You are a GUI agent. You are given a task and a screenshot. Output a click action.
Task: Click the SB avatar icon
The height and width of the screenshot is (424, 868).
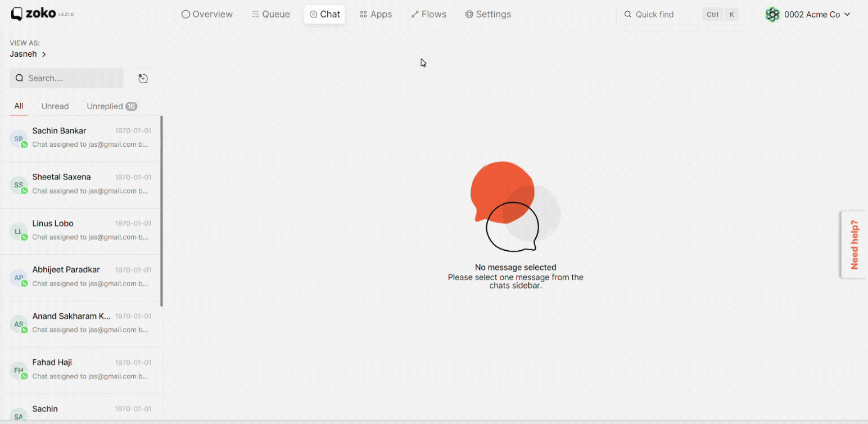[19, 139]
